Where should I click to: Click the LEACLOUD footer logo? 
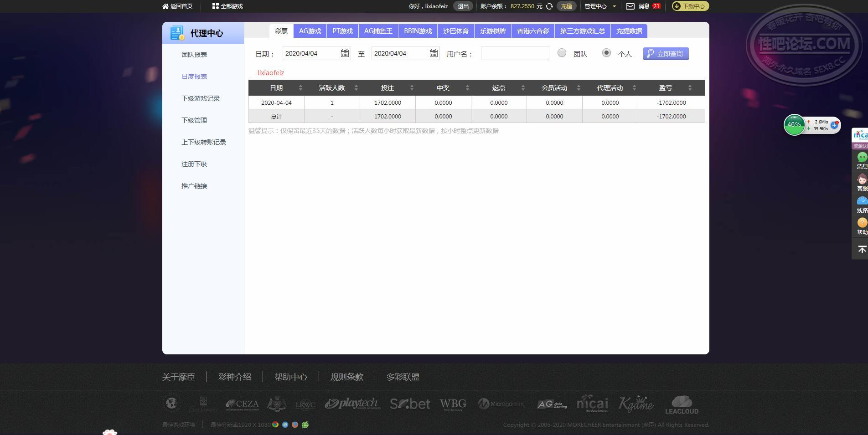click(x=682, y=404)
